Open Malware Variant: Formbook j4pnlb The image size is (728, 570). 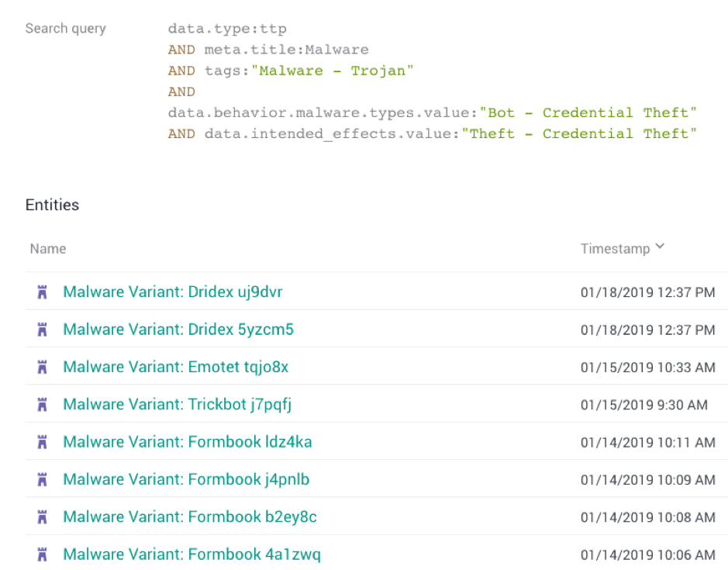coord(186,479)
